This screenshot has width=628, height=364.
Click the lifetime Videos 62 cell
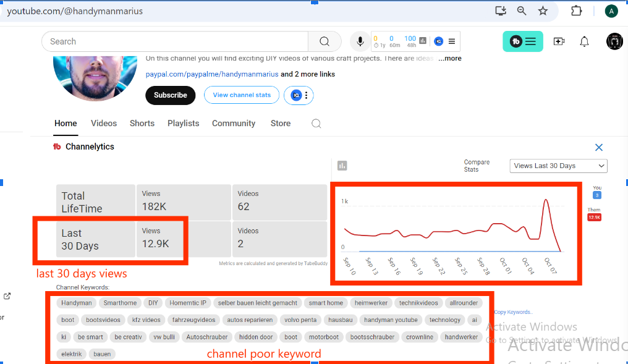tap(279, 202)
